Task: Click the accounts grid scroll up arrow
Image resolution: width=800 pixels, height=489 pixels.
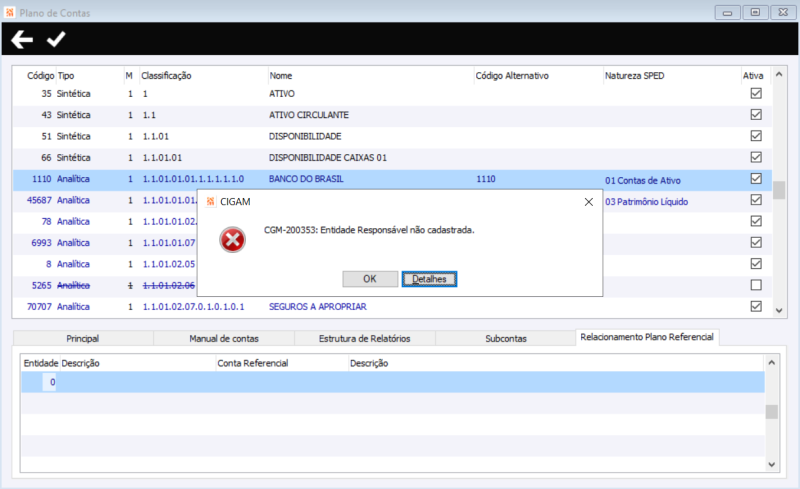Action: tap(779, 75)
